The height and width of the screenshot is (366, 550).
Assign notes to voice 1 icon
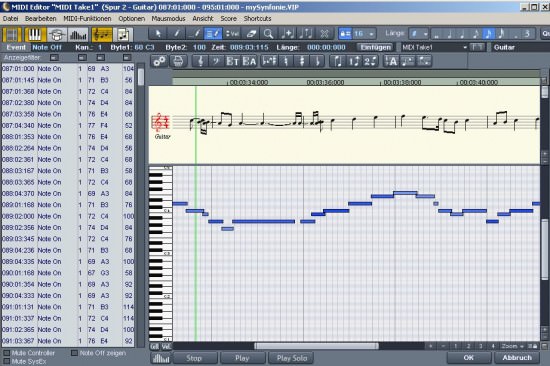[x=354, y=61]
